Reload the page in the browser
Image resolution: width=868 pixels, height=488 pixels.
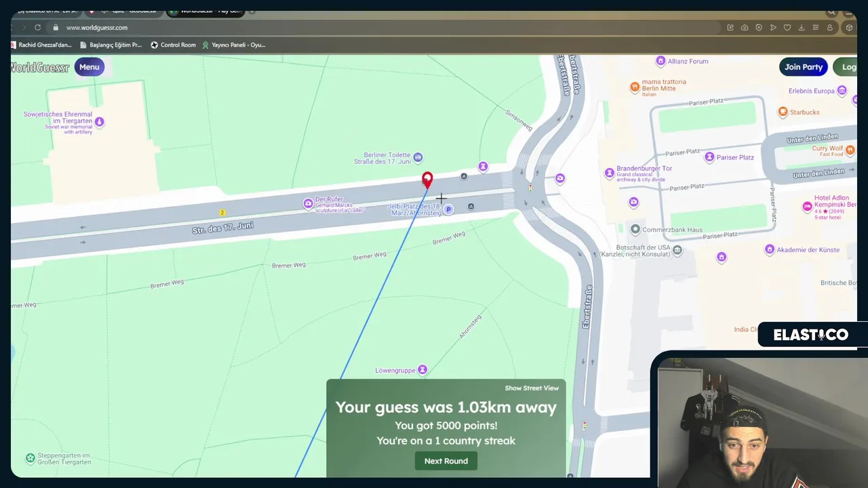(38, 28)
